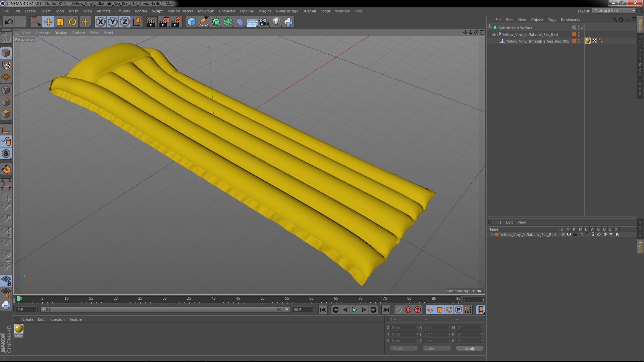Switch to Model mode
The height and width of the screenshot is (362, 644).
pyautogui.click(x=6, y=53)
